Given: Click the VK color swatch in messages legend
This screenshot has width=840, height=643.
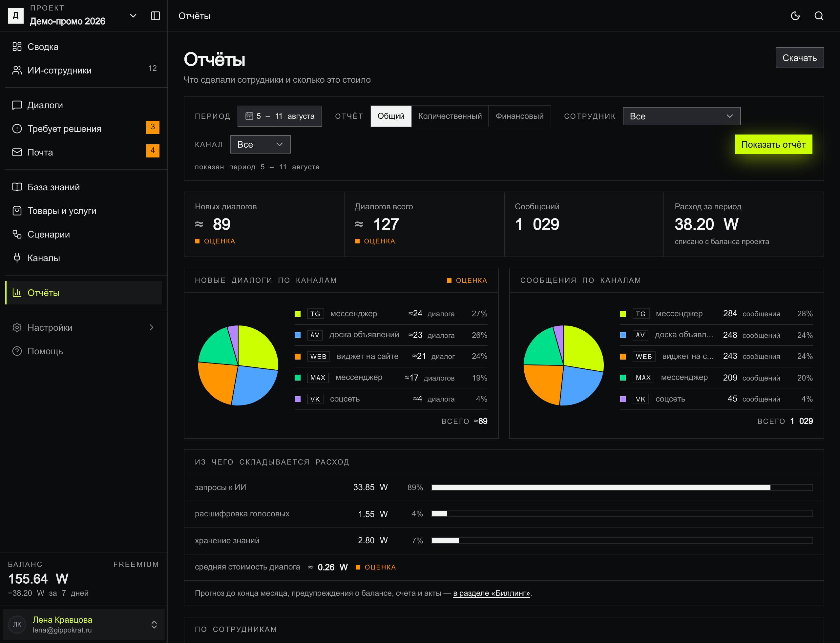Looking at the screenshot, I should tap(623, 399).
